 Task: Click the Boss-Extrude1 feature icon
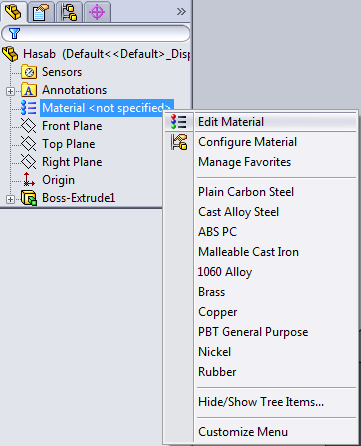pyautogui.click(x=29, y=198)
